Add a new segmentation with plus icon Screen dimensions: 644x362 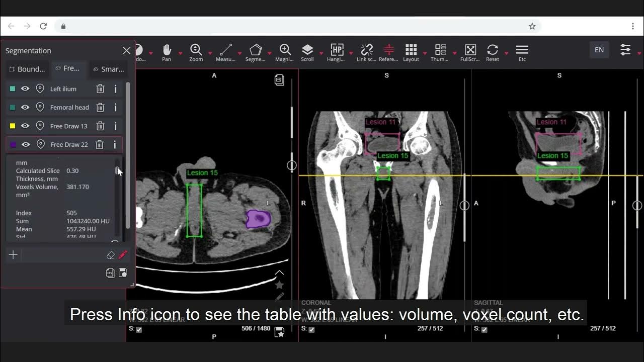click(x=13, y=255)
